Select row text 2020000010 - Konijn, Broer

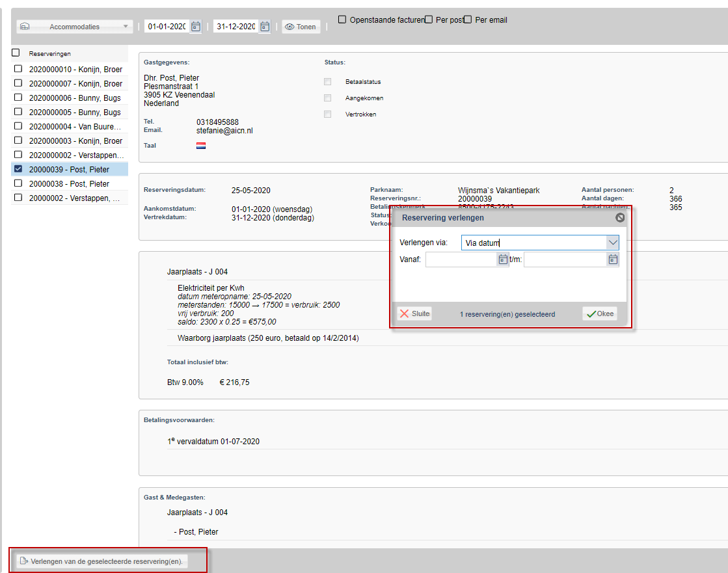coord(75,70)
